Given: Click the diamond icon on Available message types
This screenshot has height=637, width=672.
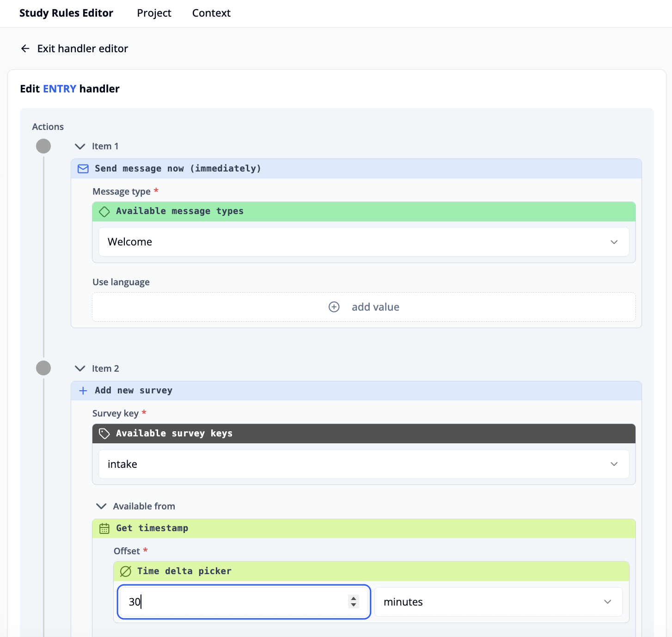Looking at the screenshot, I should point(104,211).
